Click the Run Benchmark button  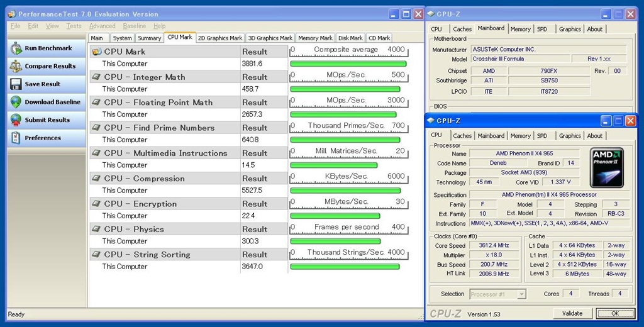[47, 48]
